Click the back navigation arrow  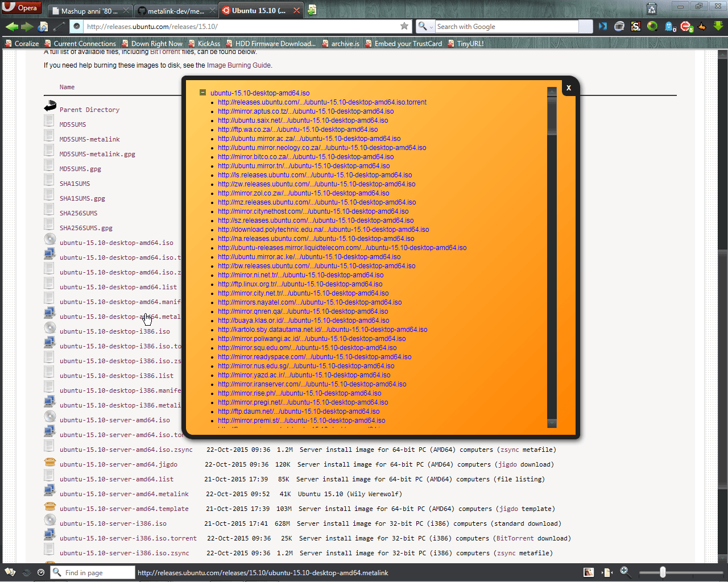click(x=11, y=27)
